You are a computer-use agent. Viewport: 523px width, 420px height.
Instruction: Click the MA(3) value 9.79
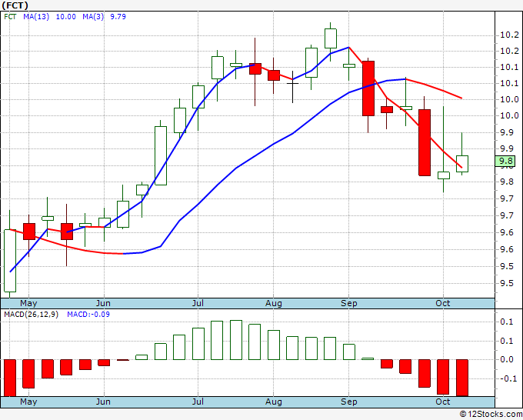[118, 17]
